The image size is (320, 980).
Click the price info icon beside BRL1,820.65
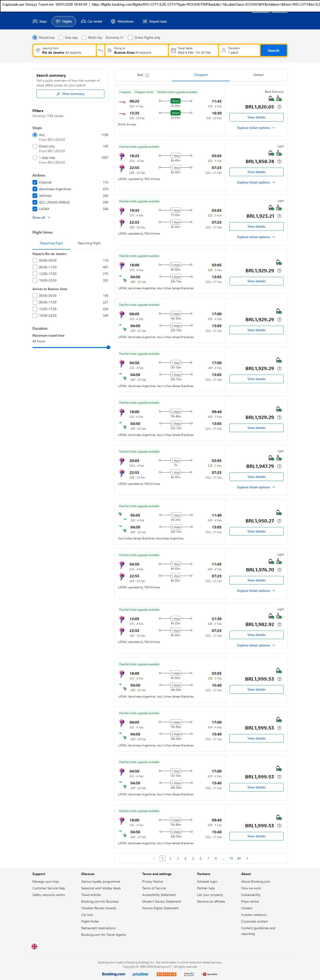pos(279,107)
